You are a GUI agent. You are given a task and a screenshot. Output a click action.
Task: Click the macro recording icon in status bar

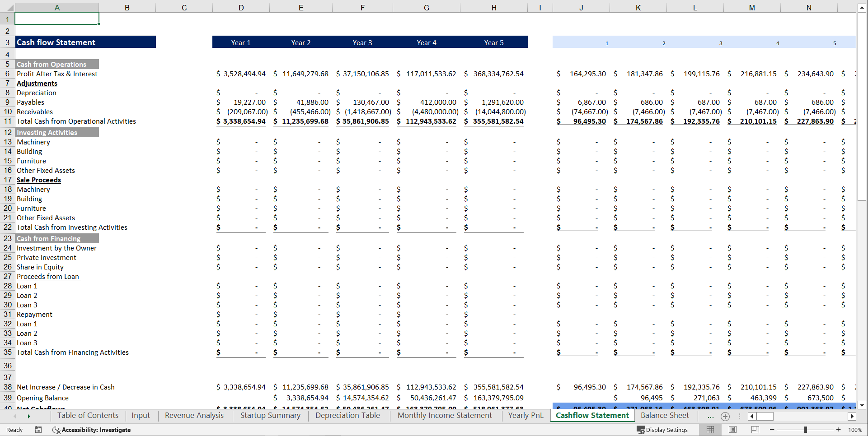pyautogui.click(x=38, y=430)
